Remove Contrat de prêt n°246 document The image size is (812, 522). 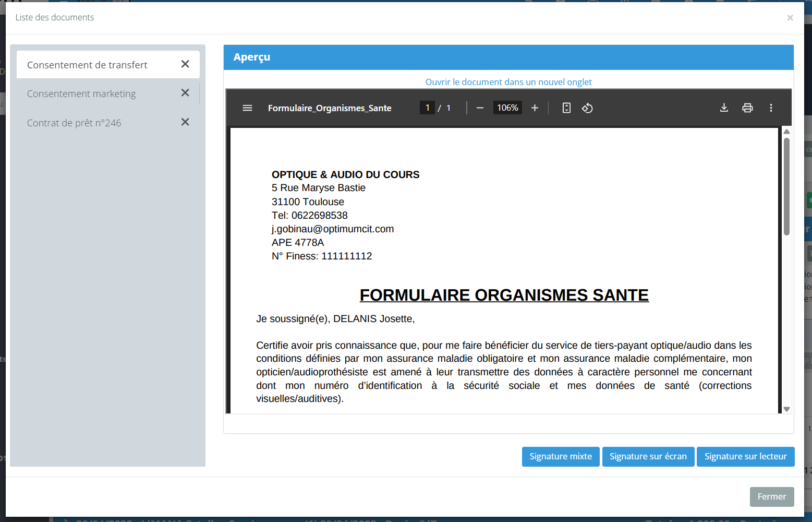point(185,122)
